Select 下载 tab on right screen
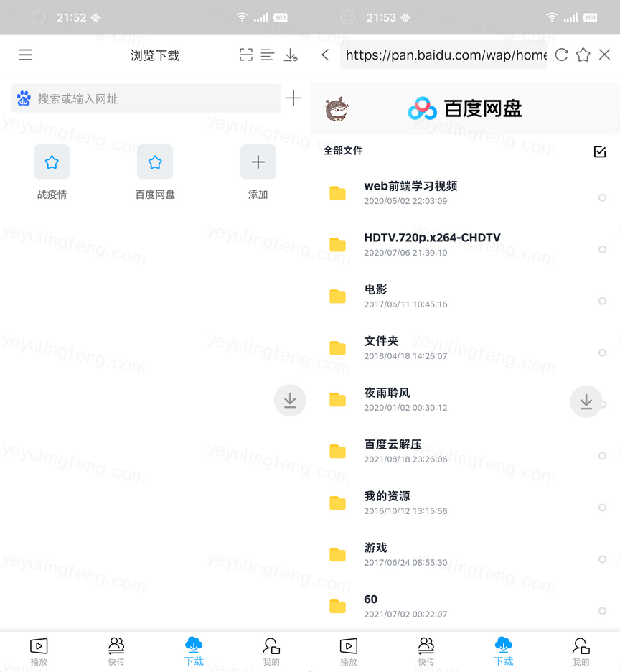The image size is (620, 672). (504, 652)
